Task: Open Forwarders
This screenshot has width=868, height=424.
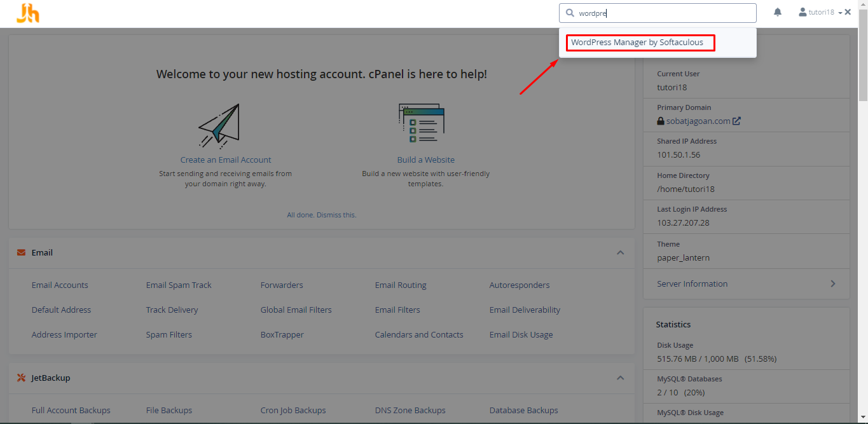Action: click(x=282, y=285)
